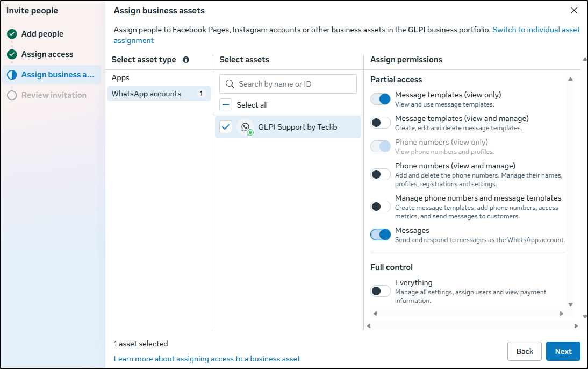Click the Next button
This screenshot has width=588, height=369.
[563, 351]
